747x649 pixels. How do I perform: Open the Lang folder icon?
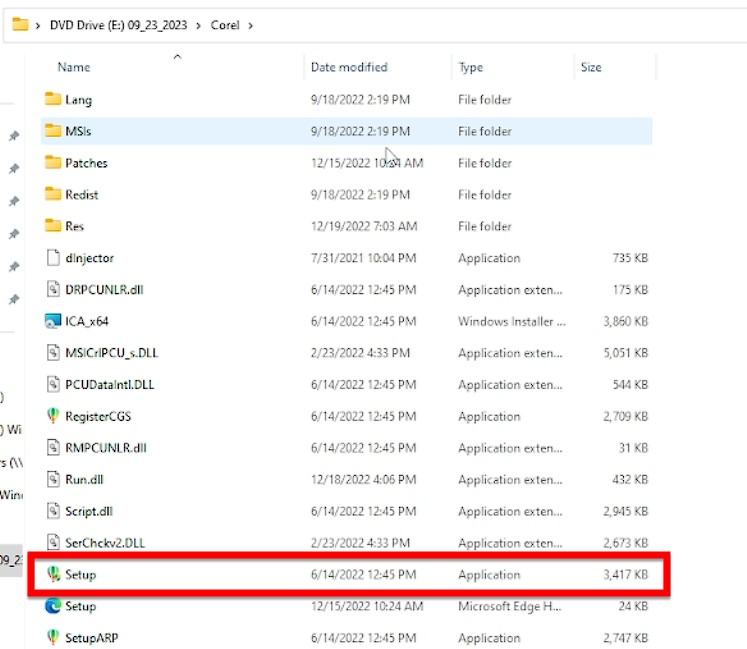[x=53, y=99]
